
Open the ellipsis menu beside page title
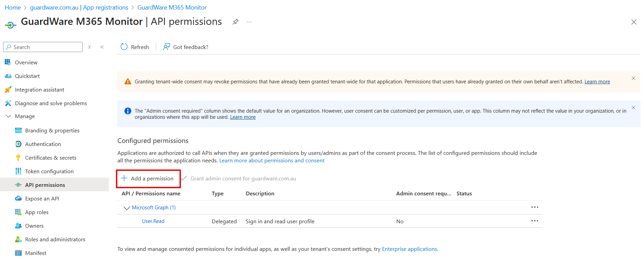click(x=249, y=22)
